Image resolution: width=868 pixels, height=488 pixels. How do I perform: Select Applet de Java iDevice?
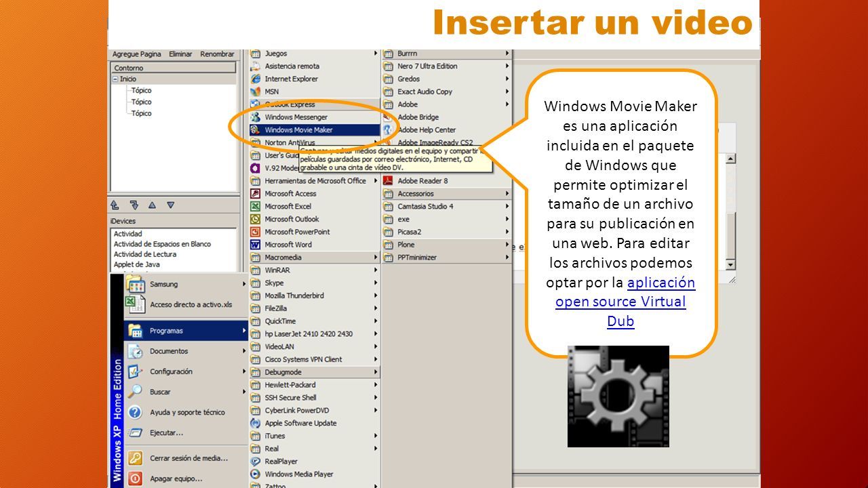(137, 264)
